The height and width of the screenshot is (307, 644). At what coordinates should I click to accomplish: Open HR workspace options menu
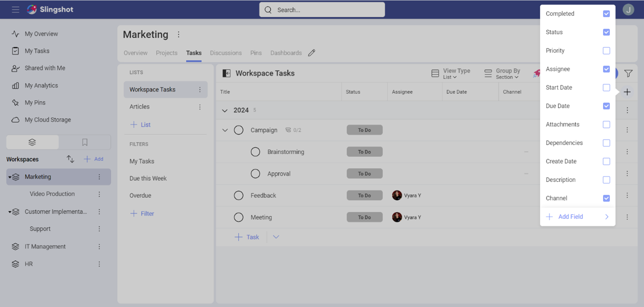100,264
